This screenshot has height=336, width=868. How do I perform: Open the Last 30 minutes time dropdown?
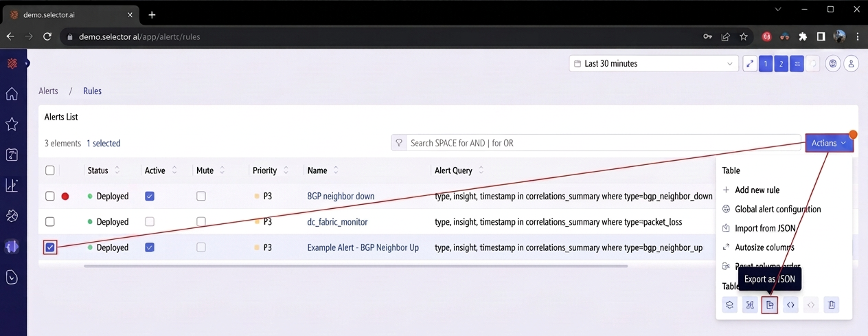(x=654, y=64)
